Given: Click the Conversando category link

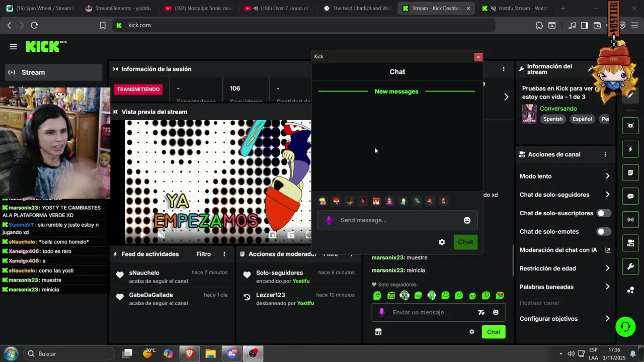Looking at the screenshot, I should pyautogui.click(x=558, y=109).
